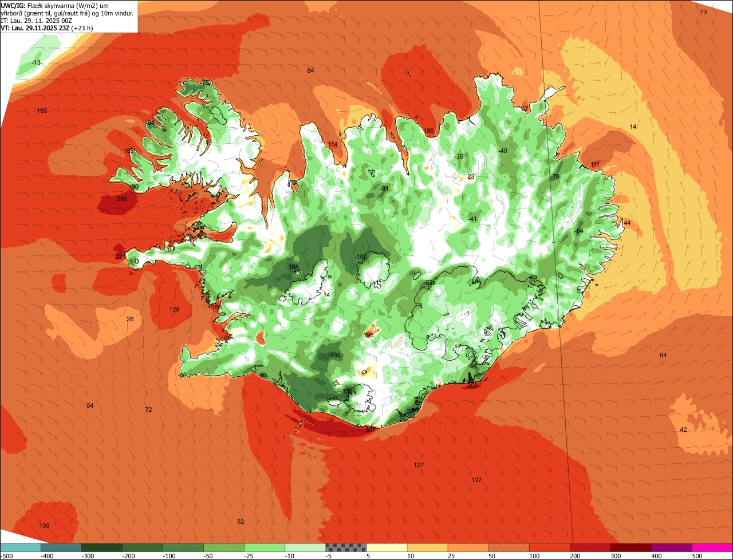This screenshot has width=733, height=560.
Task: Select the darkest green -300 to -200 legend swatch
Action: click(102, 547)
